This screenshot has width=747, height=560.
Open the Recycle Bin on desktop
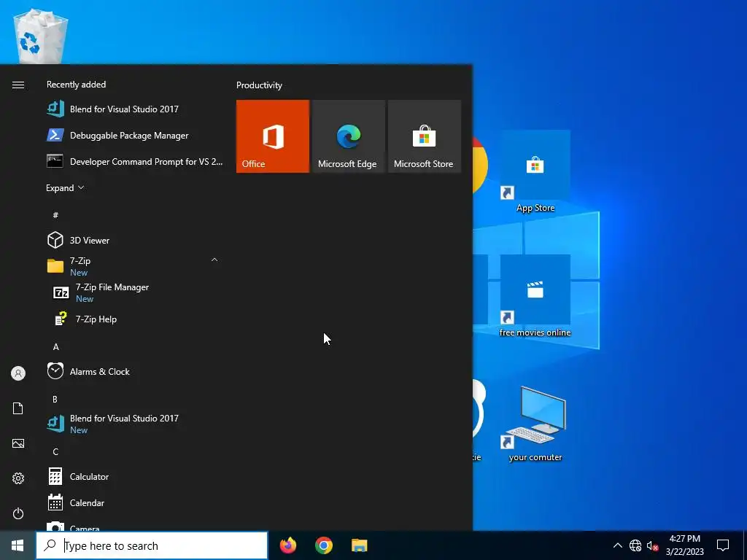[40, 35]
